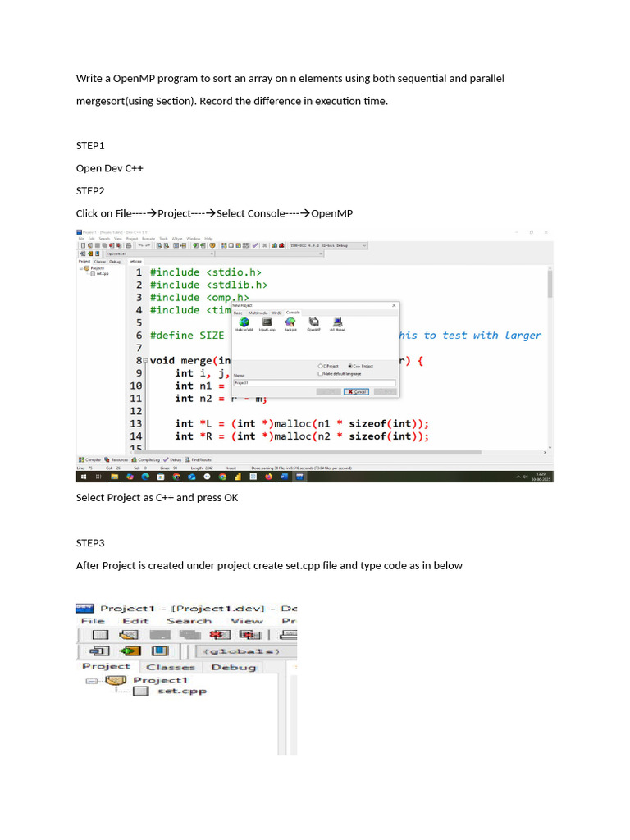This screenshot has height=840, width=630.
Task: Click the Redo arrow in full window toolbar
Action: coord(148,245)
